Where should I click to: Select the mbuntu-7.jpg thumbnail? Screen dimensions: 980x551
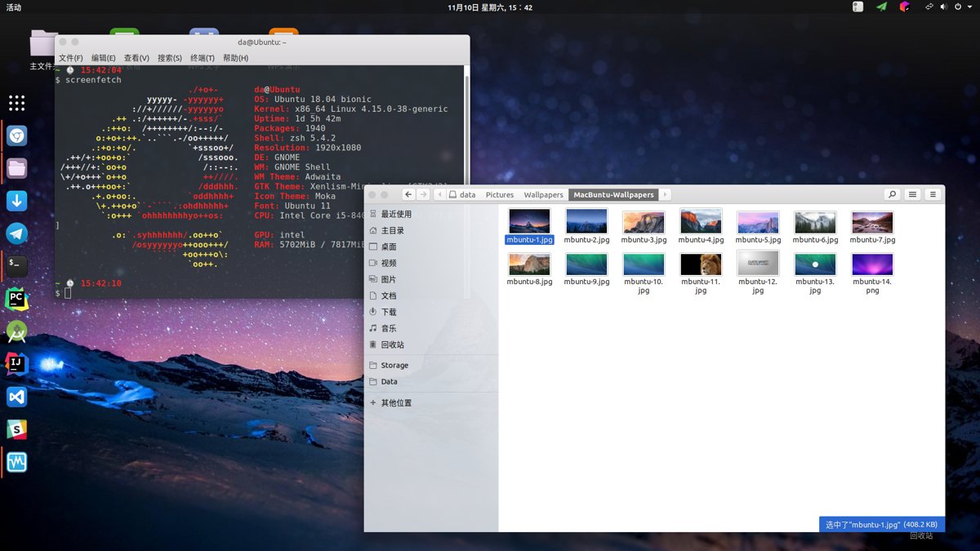point(872,222)
